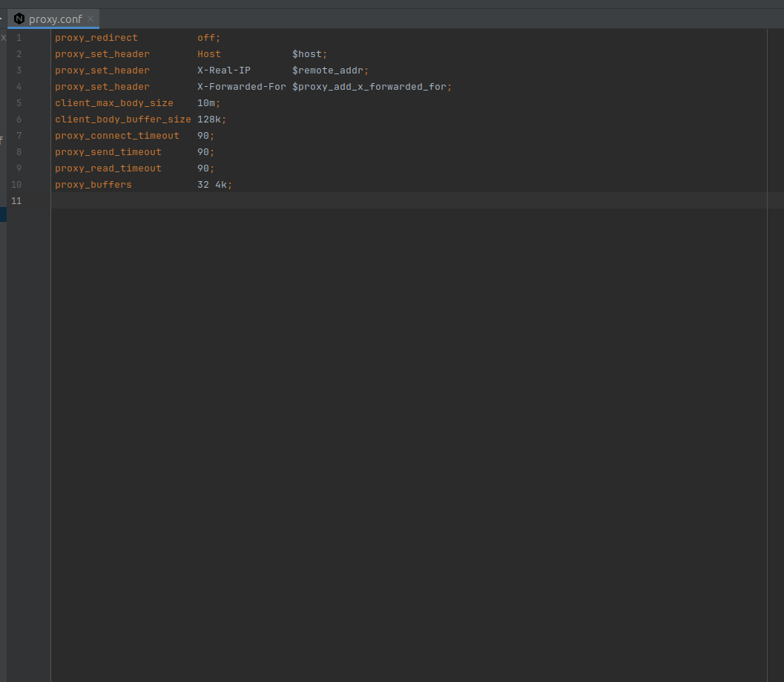Click the $proxy_add_x_forwarded_for variable
Screen dimensions: 784x682
point(370,86)
